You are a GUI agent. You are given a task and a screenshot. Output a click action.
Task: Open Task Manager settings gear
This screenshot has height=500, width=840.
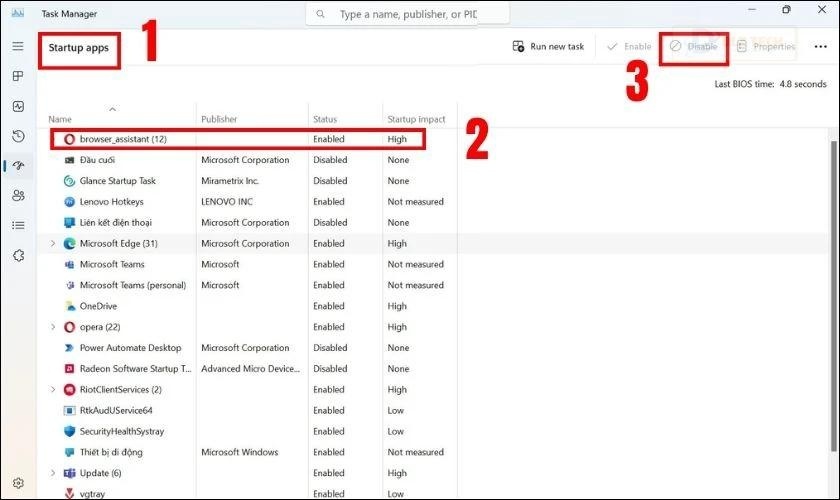pos(18,483)
